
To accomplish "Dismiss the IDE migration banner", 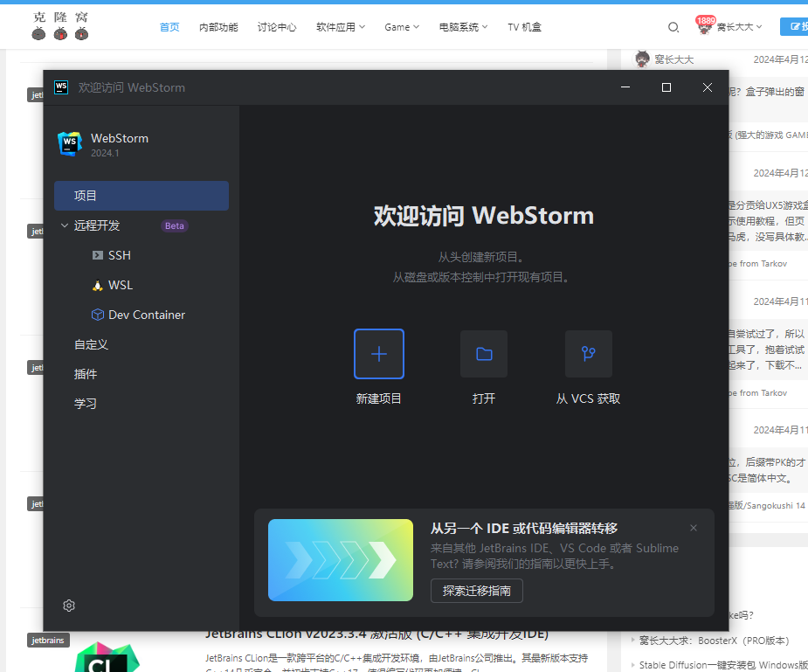I will pyautogui.click(x=694, y=528).
